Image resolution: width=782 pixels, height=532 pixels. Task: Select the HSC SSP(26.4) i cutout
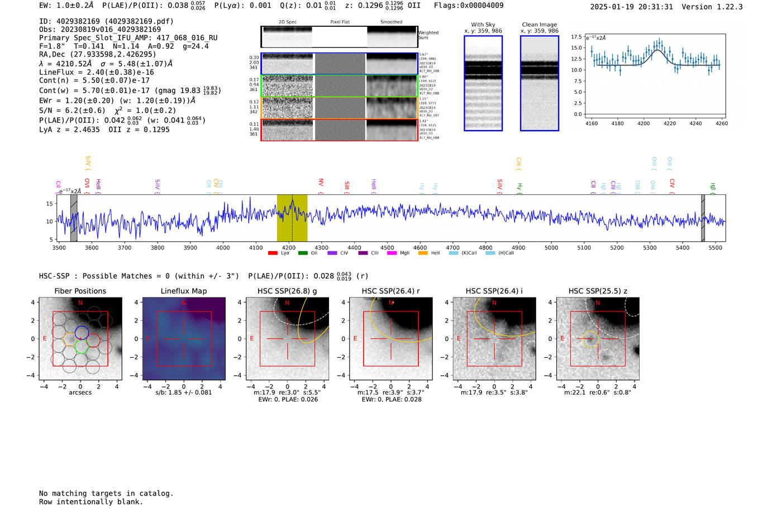tap(494, 339)
